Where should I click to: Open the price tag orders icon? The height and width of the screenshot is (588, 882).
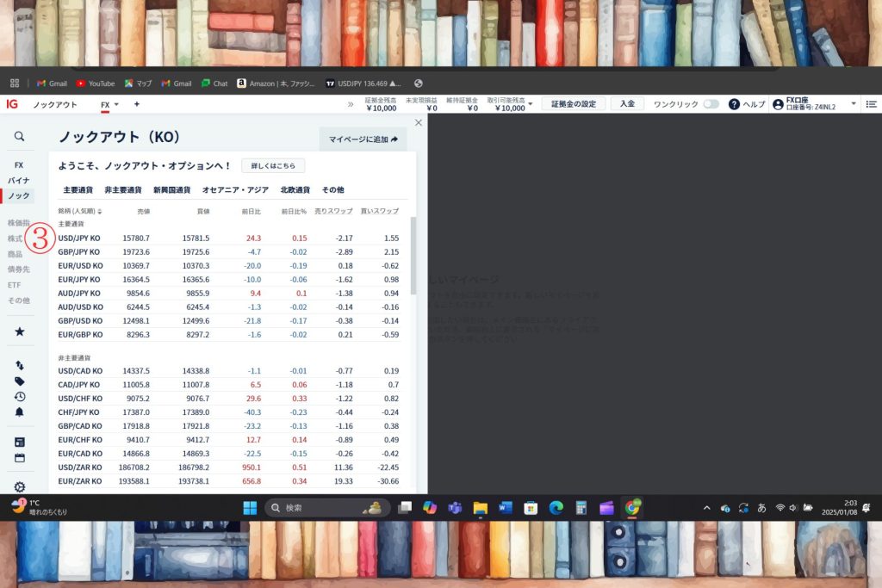(x=19, y=381)
